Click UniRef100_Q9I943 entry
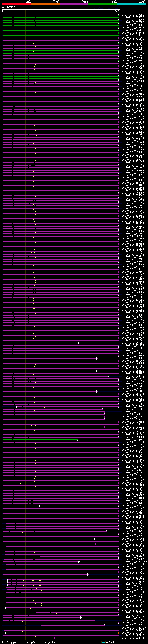This screenshot has width=148, height=644. coord(133,63)
